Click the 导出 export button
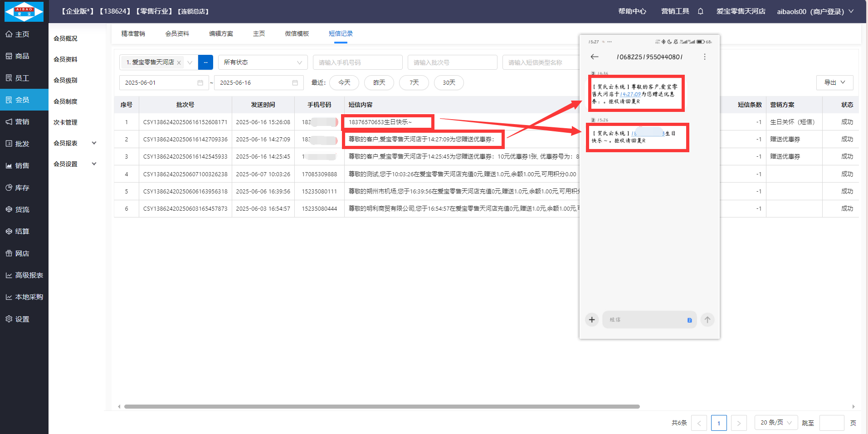The image size is (868, 434). 834,82
